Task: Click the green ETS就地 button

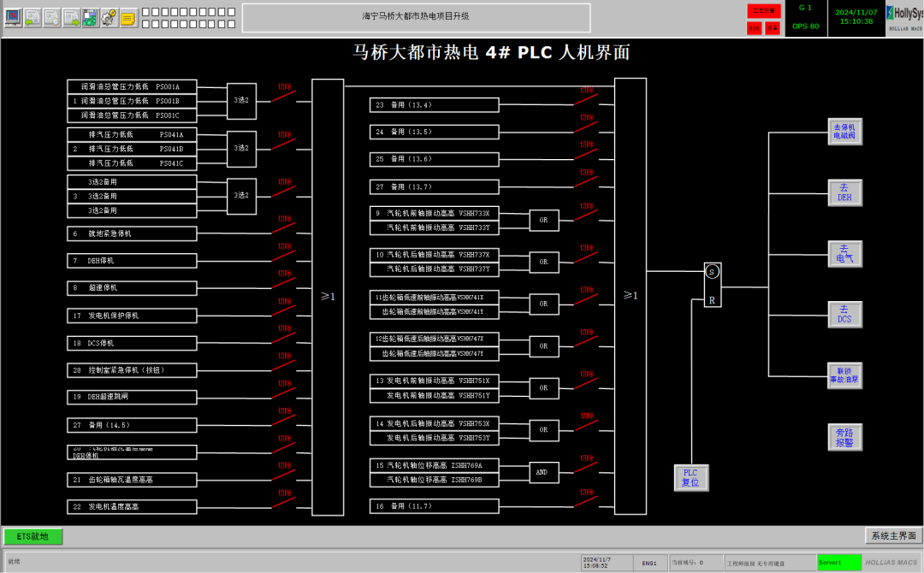Action: [x=33, y=536]
